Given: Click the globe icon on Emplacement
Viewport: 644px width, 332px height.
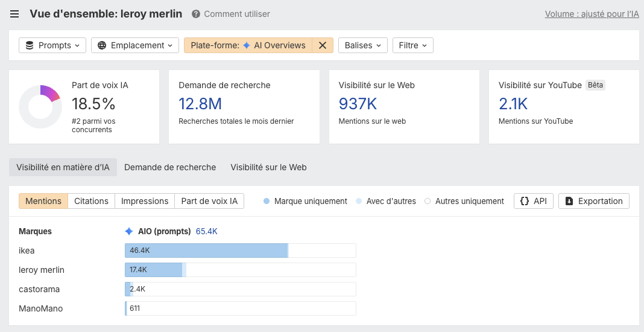Looking at the screenshot, I should click(102, 45).
